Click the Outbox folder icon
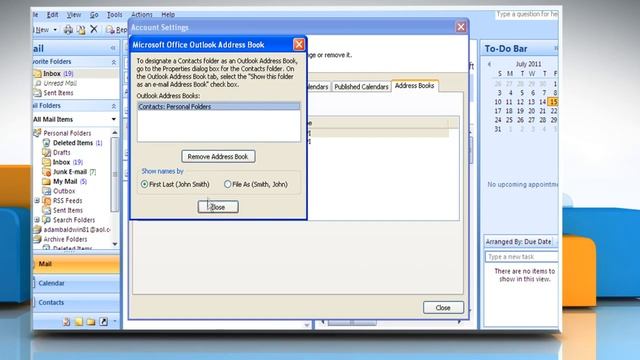This screenshot has height=360, width=640. point(47,191)
